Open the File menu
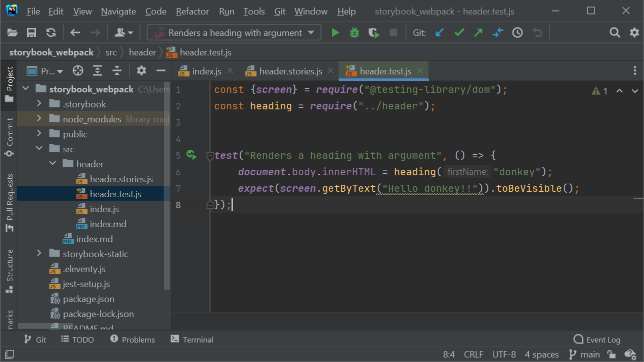 [33, 11]
